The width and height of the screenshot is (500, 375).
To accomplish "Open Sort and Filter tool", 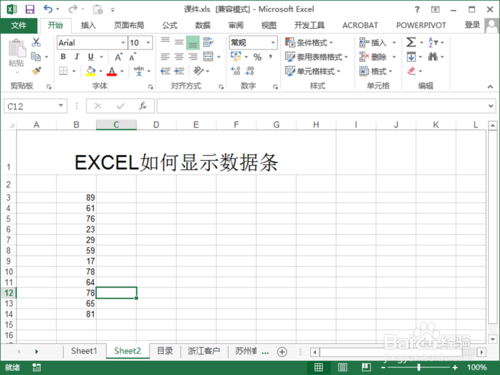I will (x=433, y=42).
